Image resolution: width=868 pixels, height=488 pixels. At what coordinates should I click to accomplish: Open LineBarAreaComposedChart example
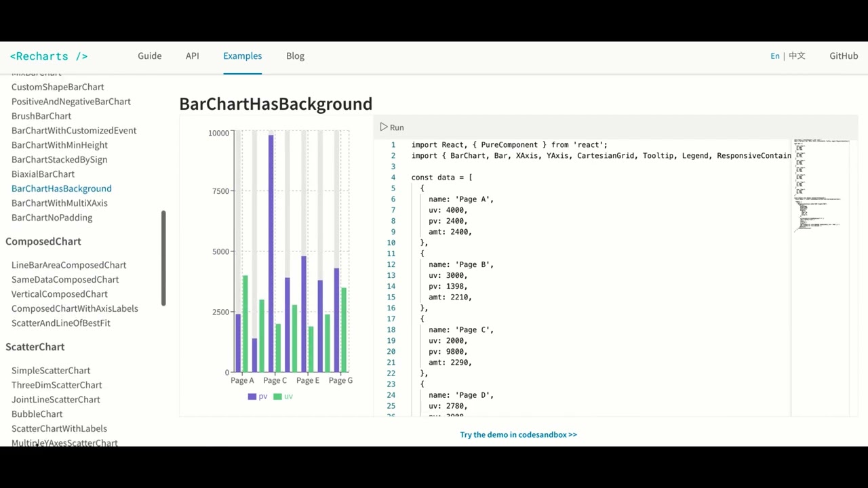[69, 265]
